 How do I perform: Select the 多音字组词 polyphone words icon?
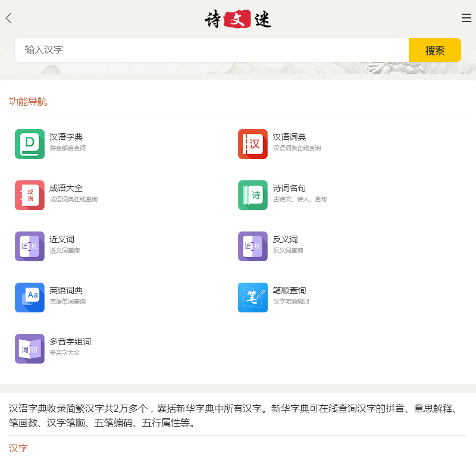[x=29, y=349]
